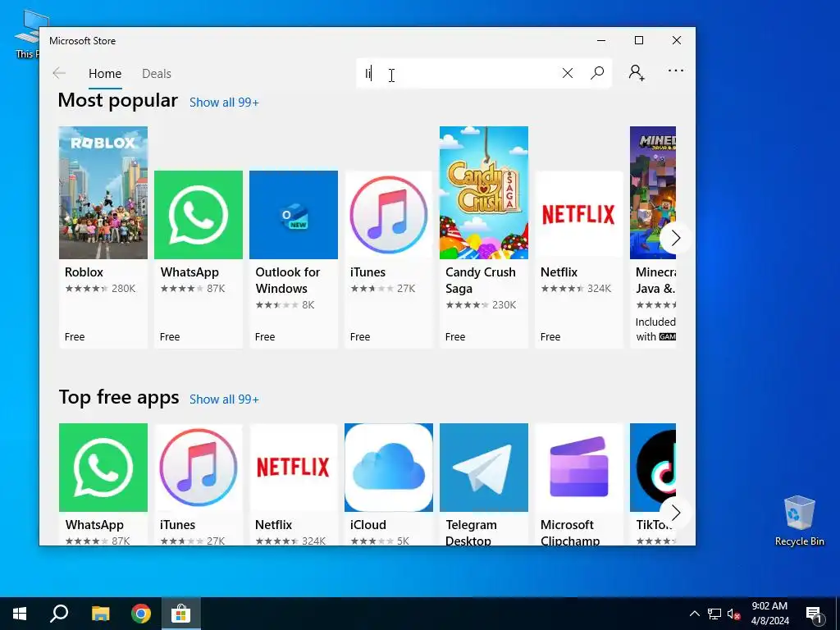The height and width of the screenshot is (630, 840).
Task: Click Outlook for Windows title text
Action: click(x=288, y=281)
